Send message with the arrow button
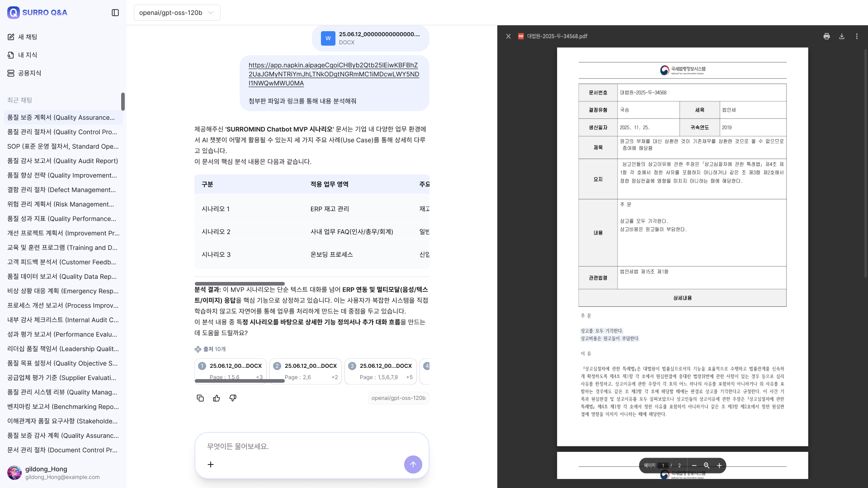Screen dimensions: 868x488 click(413, 464)
